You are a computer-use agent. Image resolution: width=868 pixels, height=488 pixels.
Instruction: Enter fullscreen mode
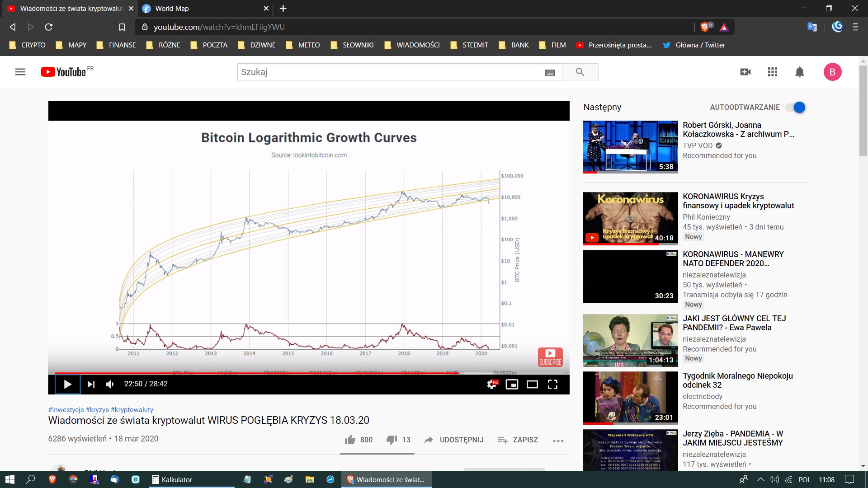(552, 384)
